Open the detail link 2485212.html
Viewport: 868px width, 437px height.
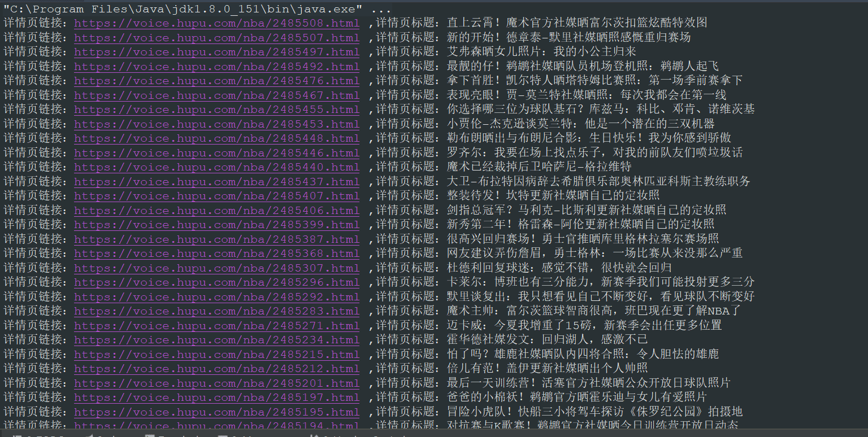tap(217, 369)
